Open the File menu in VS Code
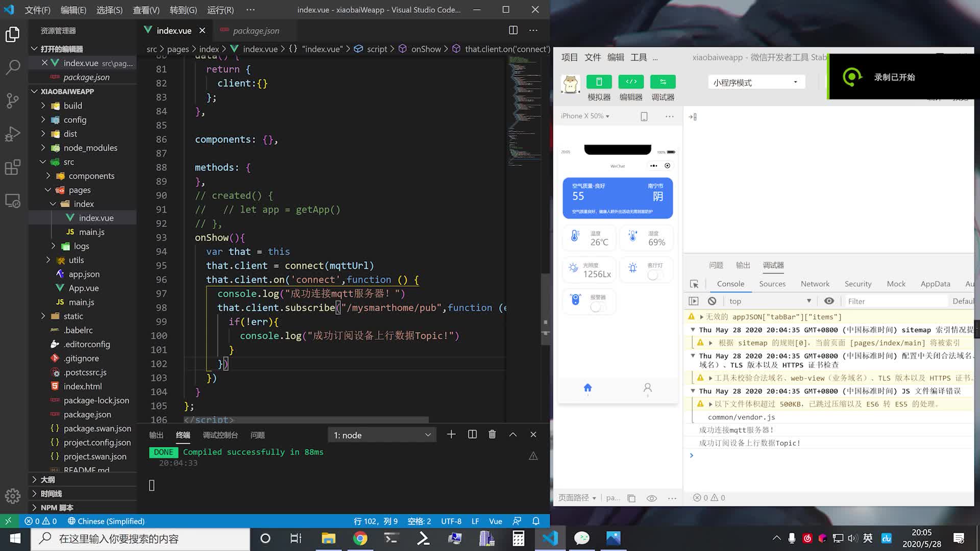 pyautogui.click(x=37, y=10)
